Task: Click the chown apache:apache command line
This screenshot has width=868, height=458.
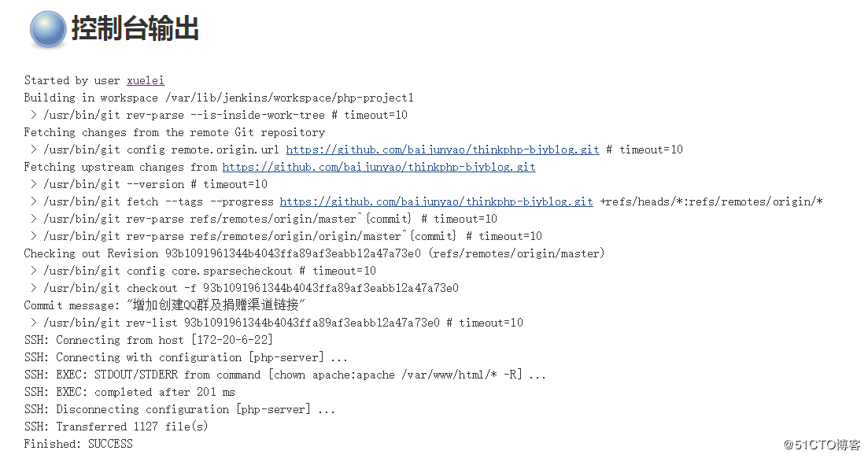Action: [285, 375]
